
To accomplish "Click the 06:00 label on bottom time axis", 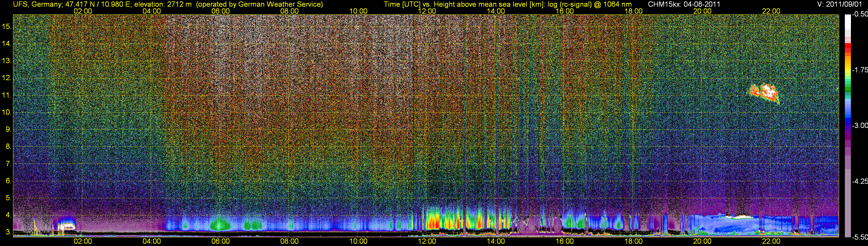I will tap(220, 241).
